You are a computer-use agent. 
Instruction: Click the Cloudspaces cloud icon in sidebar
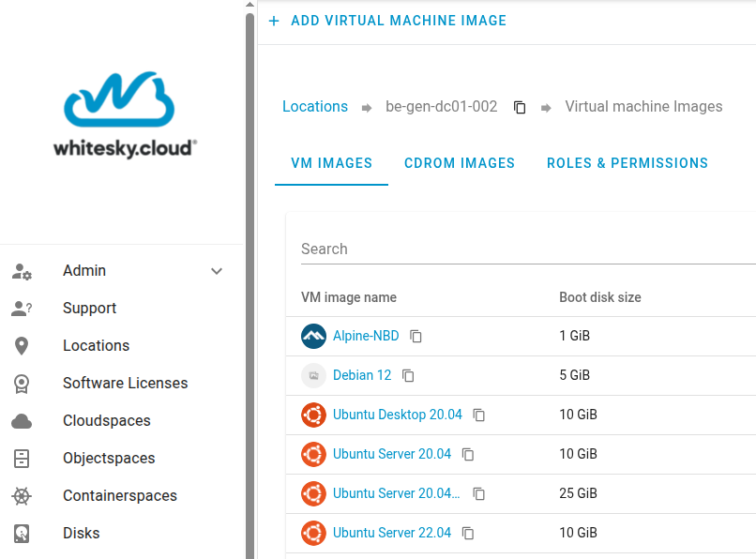pyautogui.click(x=22, y=421)
